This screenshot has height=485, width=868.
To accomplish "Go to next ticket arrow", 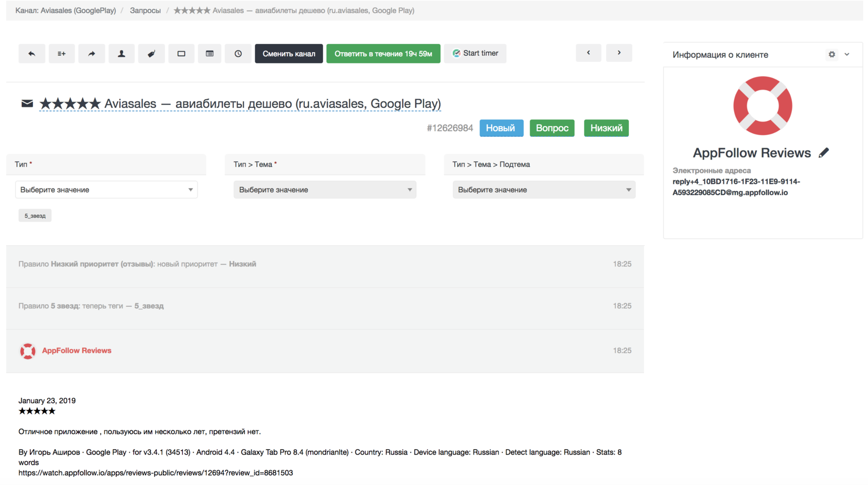I will (619, 53).
